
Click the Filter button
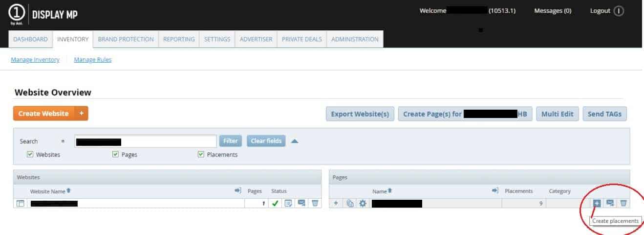[x=230, y=141]
